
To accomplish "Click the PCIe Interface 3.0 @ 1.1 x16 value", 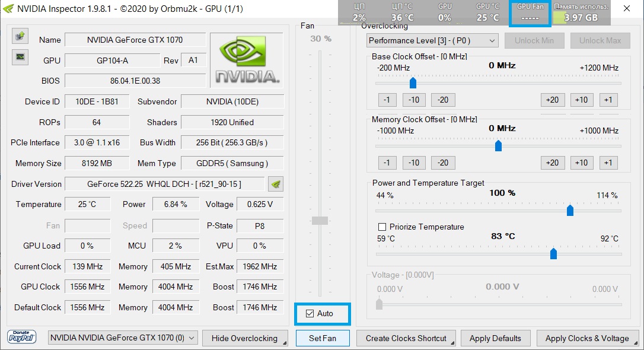I will (97, 142).
